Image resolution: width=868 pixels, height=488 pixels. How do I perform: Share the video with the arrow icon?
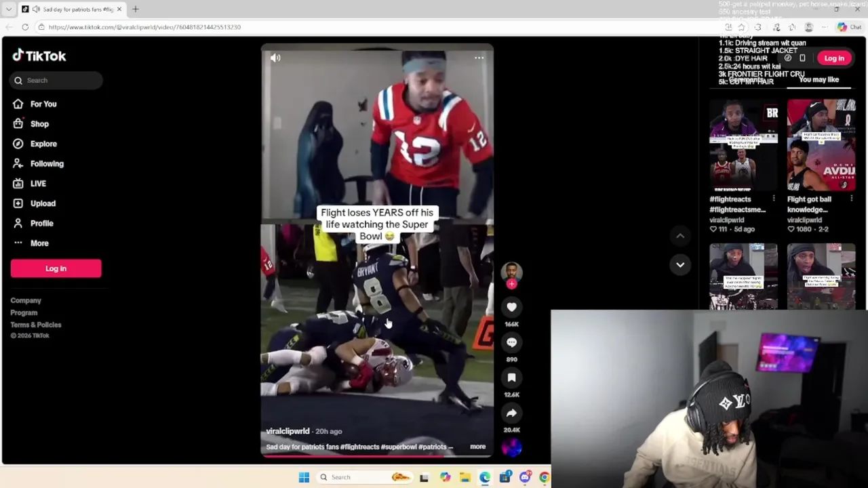tap(511, 413)
